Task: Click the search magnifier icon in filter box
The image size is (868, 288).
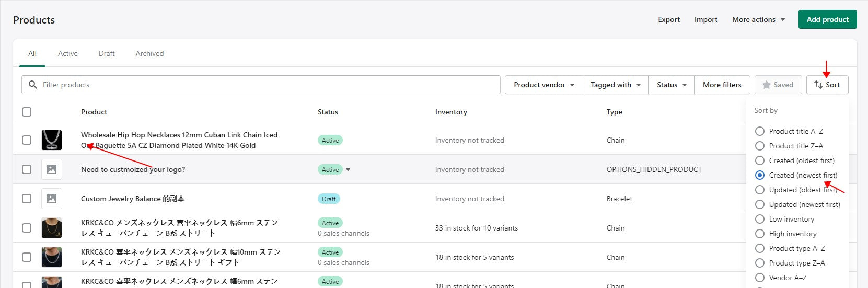Action: click(x=33, y=85)
